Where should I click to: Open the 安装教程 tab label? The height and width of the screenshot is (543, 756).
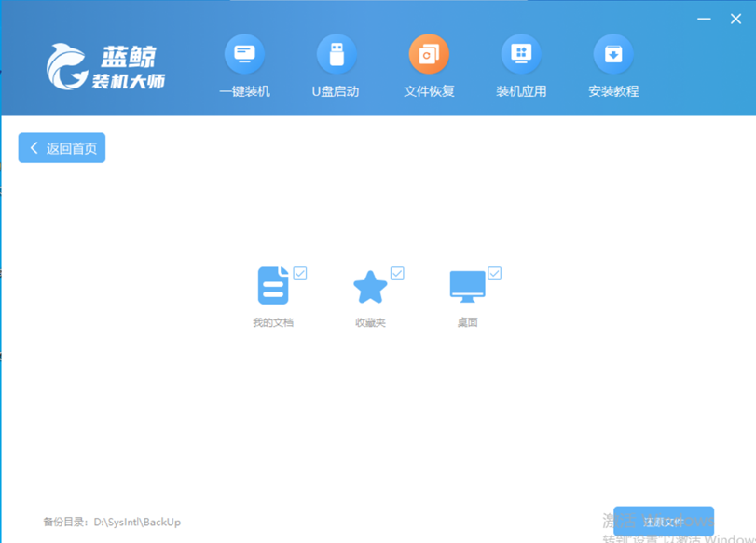(x=613, y=91)
